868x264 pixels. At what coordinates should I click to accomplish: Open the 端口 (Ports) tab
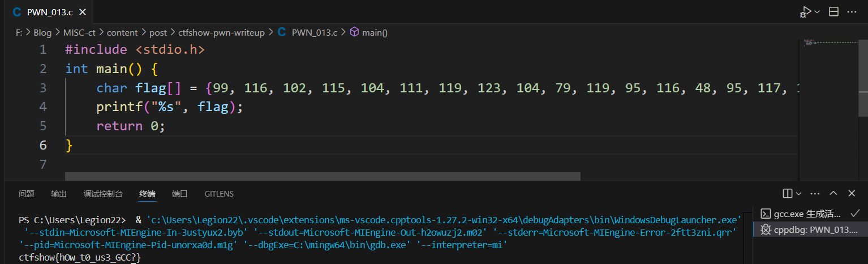coord(180,194)
